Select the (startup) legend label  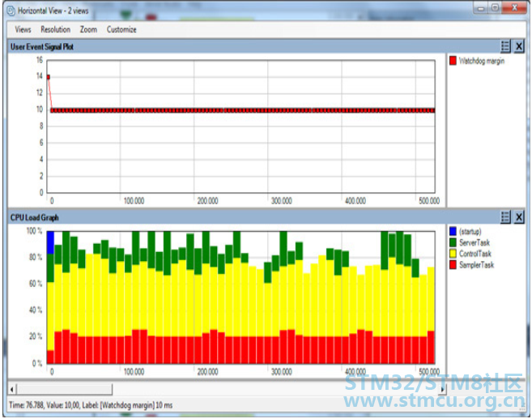coord(470,232)
